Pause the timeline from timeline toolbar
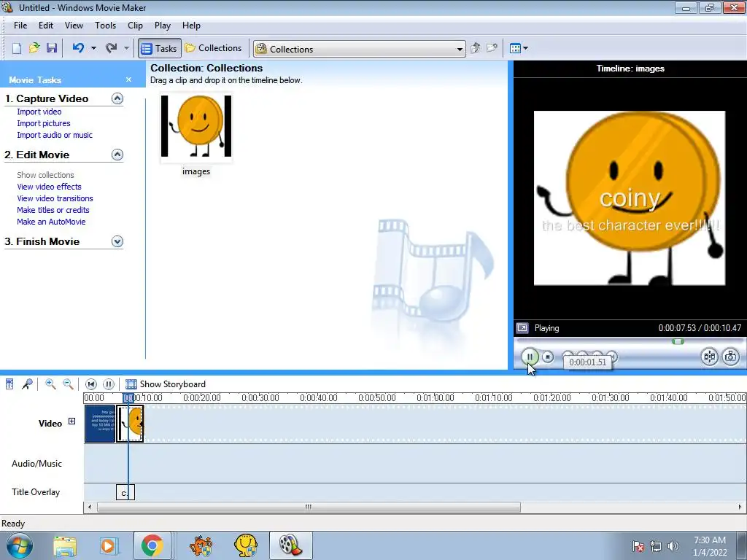Viewport: 747px width, 560px height. (x=109, y=384)
